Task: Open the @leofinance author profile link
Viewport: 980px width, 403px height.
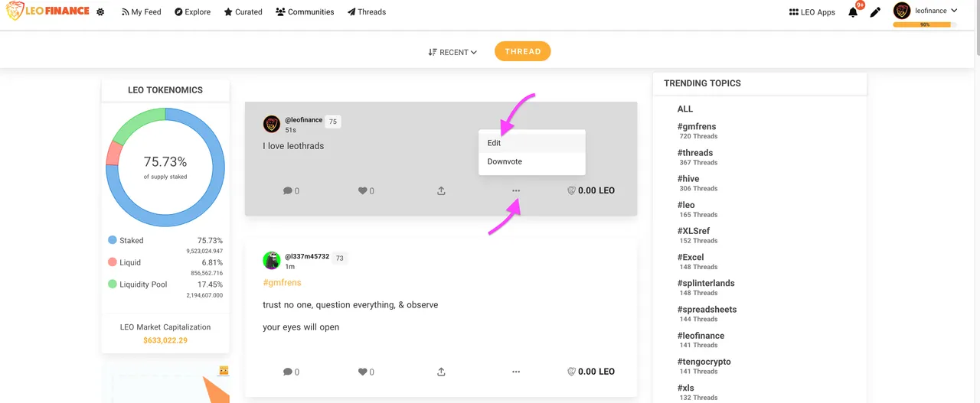Action: 303,120
